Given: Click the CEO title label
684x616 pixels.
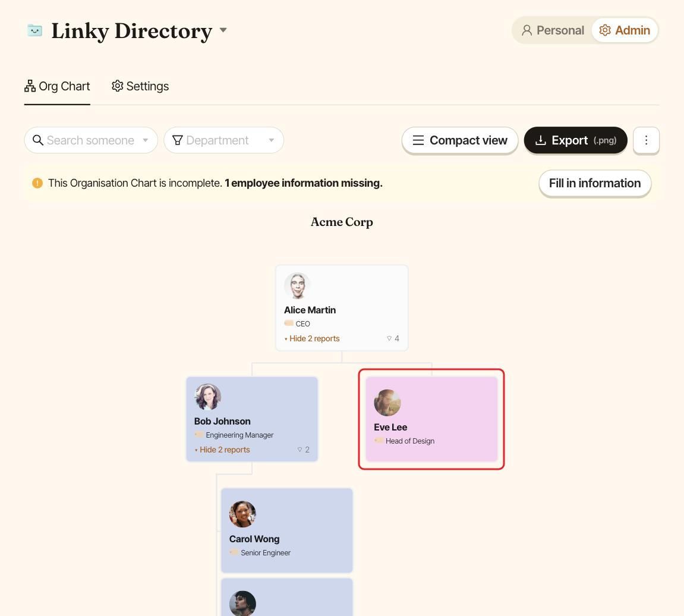Looking at the screenshot, I should [302, 324].
